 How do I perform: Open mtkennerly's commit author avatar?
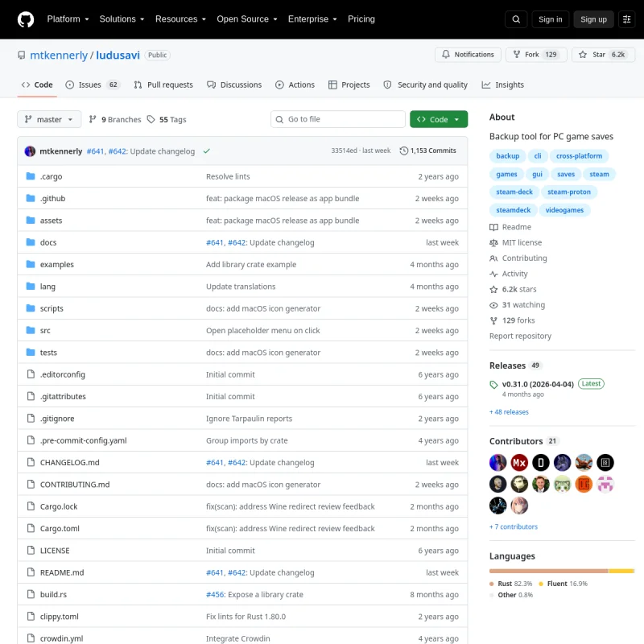pos(30,151)
